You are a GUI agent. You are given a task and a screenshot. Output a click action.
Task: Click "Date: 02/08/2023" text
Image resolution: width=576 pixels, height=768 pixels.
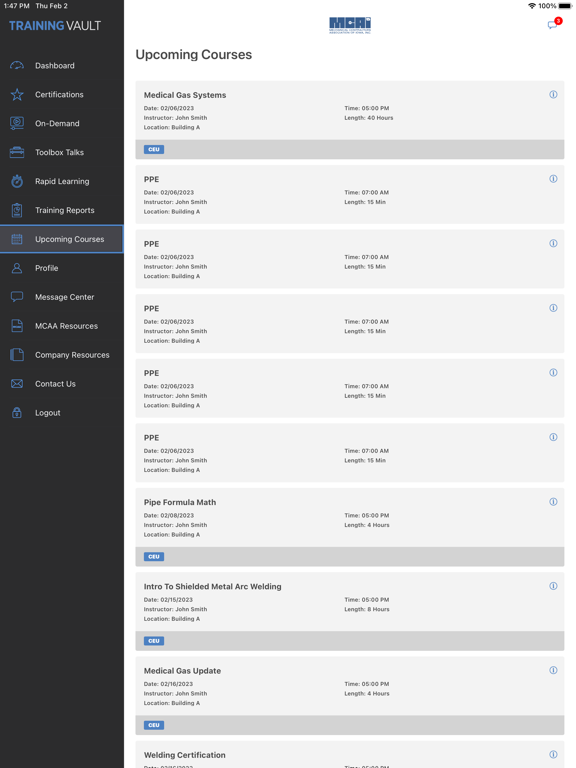coord(168,515)
